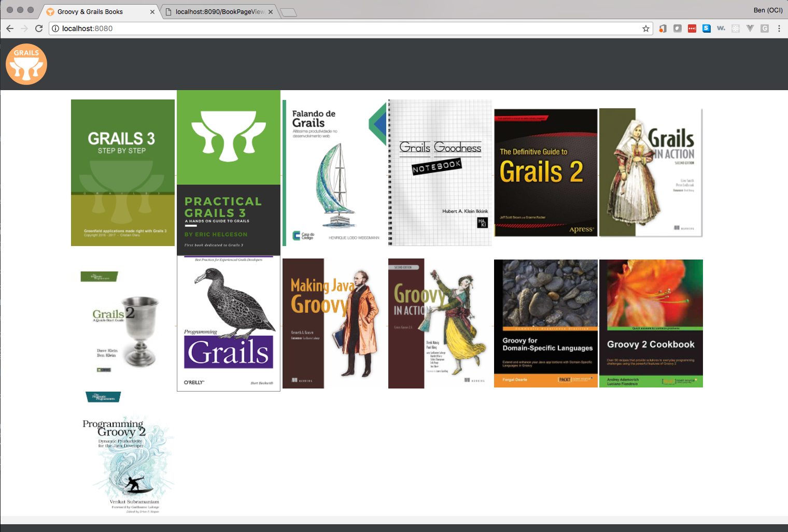This screenshot has width=788, height=532.
Task: Click the React DevTools extension icon
Action: (735, 28)
